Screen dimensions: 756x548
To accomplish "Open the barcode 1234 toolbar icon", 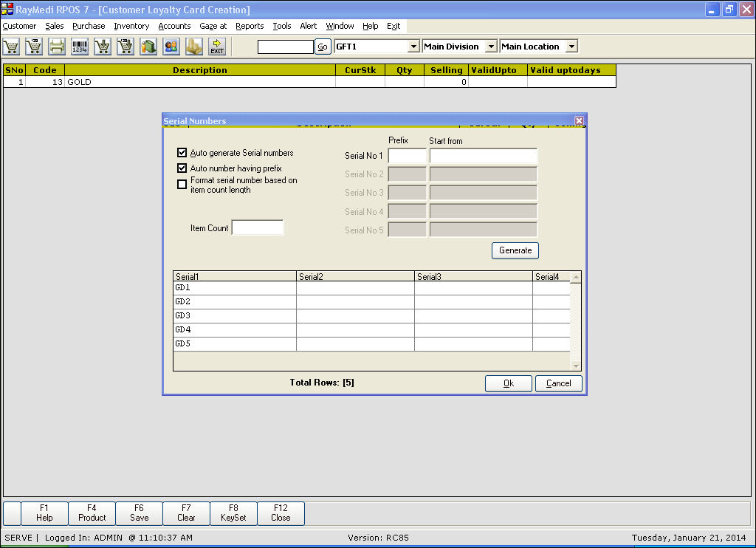I will (x=80, y=47).
